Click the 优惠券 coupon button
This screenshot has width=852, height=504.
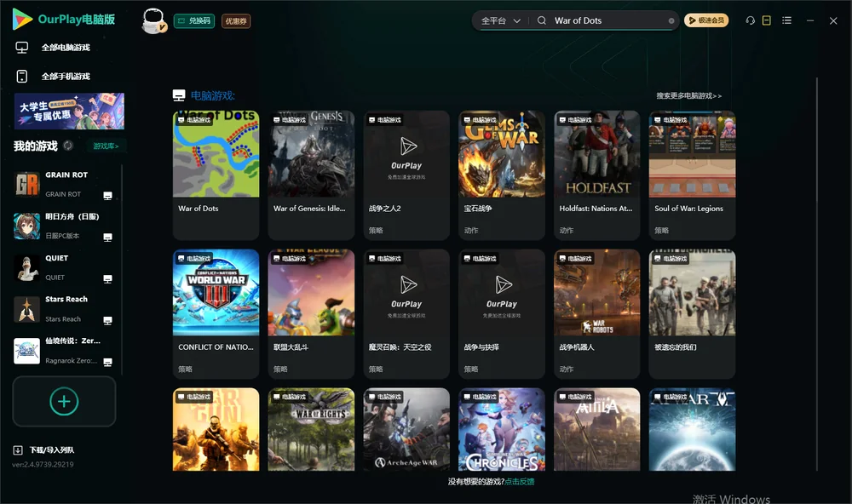pos(236,21)
